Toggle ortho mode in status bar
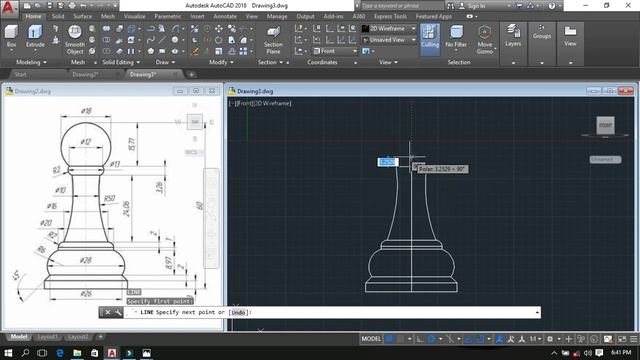Screen dimensions: 640x360 420,339
